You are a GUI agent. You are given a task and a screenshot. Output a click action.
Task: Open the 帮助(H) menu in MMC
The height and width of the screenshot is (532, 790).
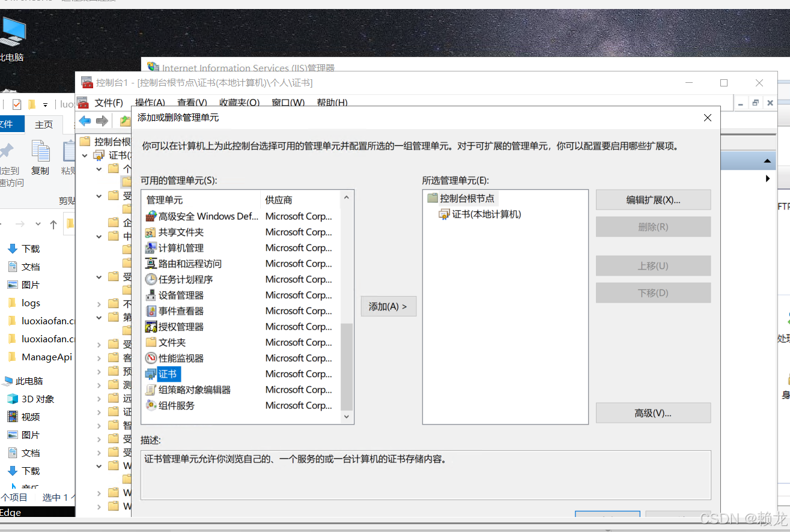pos(332,103)
